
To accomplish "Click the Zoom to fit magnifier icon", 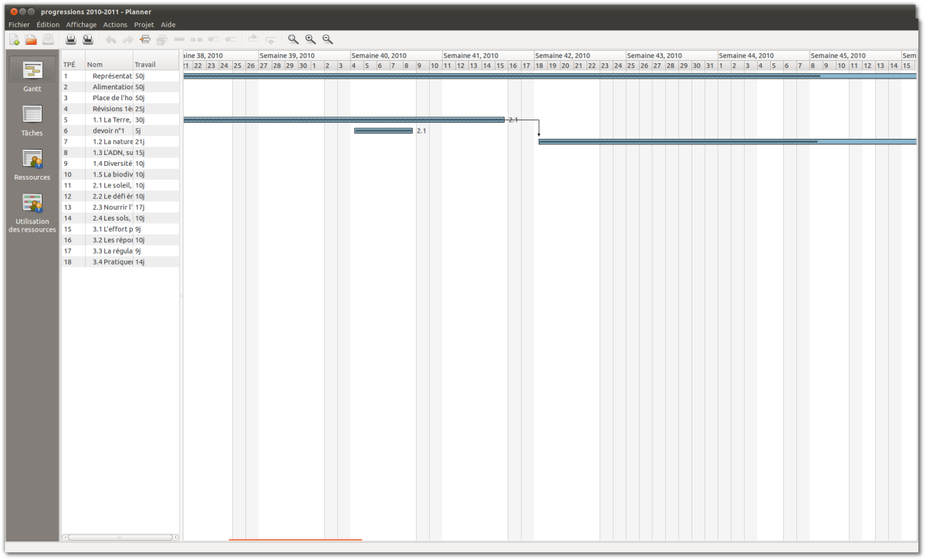I will tap(293, 39).
